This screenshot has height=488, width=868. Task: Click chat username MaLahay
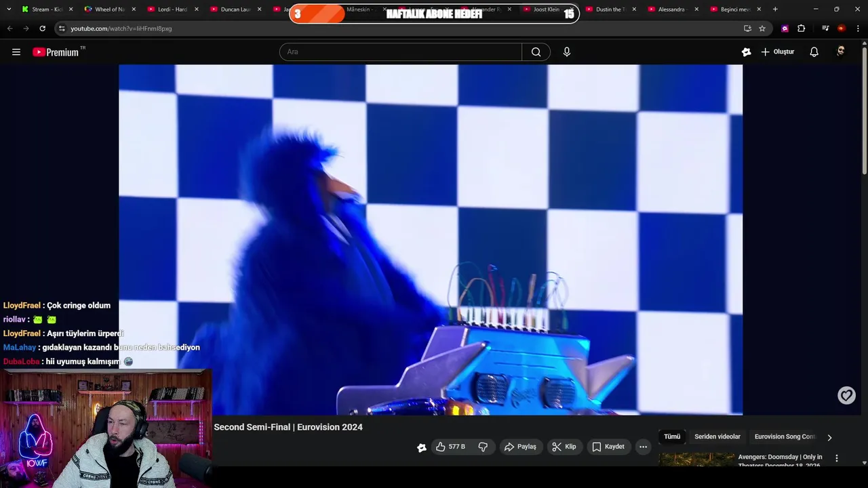(x=19, y=348)
